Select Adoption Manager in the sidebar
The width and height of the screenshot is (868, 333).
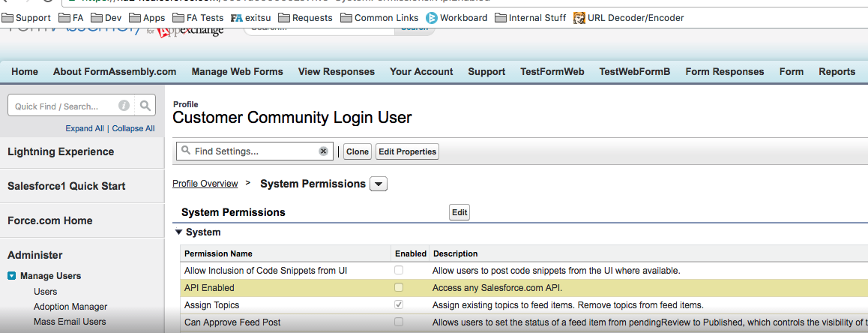pos(70,307)
